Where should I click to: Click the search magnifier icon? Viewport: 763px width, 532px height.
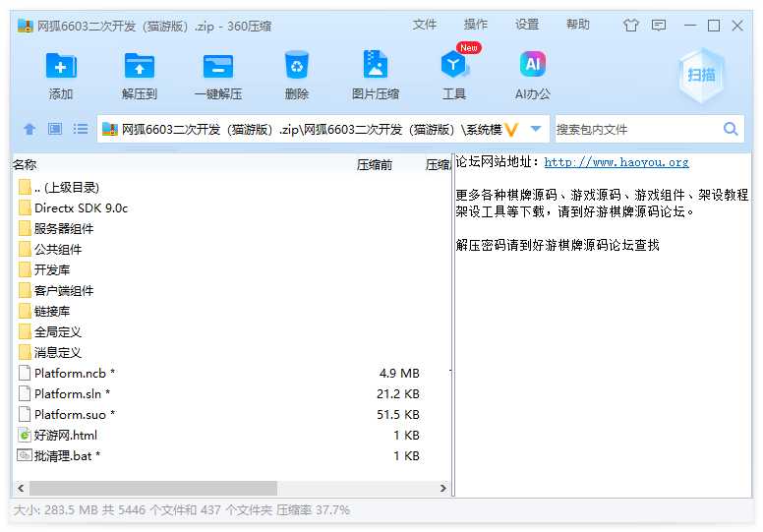pos(731,129)
